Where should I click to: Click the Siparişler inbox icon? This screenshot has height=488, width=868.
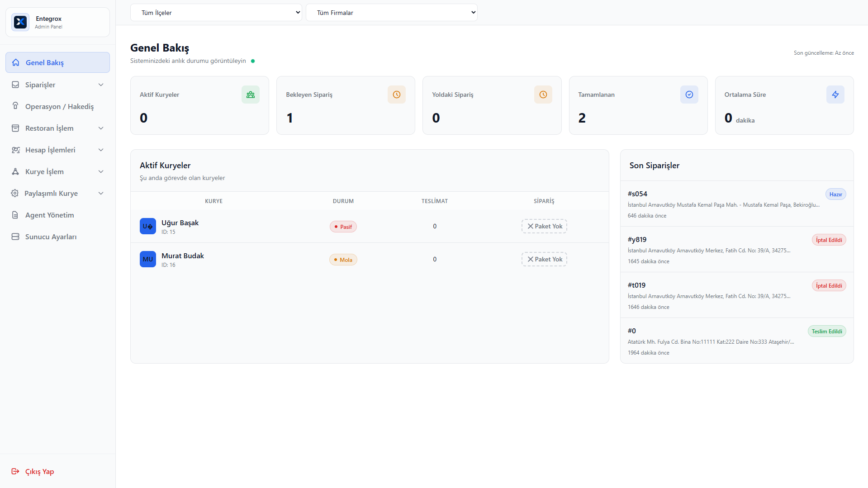pos(15,85)
